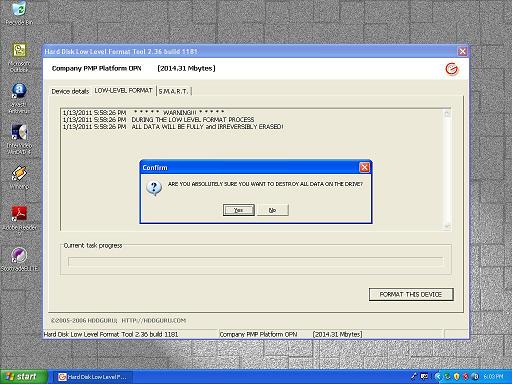
Task: Click No in the Confirm dialog
Action: click(272, 210)
